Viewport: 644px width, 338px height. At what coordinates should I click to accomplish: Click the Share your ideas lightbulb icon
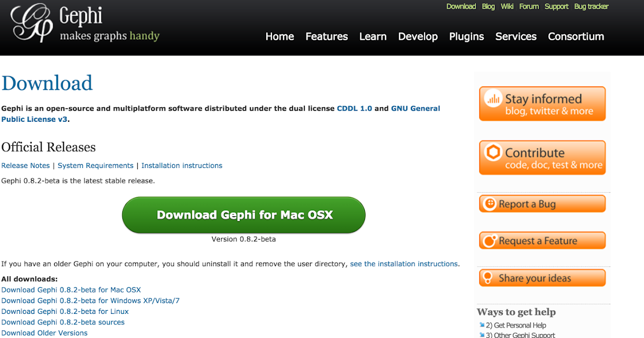click(x=488, y=278)
